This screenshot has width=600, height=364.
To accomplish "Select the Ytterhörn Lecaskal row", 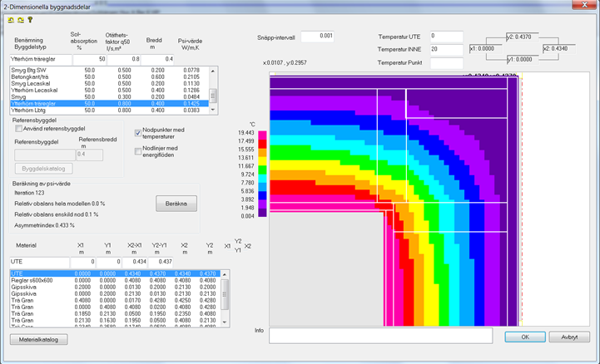I will 110,90.
